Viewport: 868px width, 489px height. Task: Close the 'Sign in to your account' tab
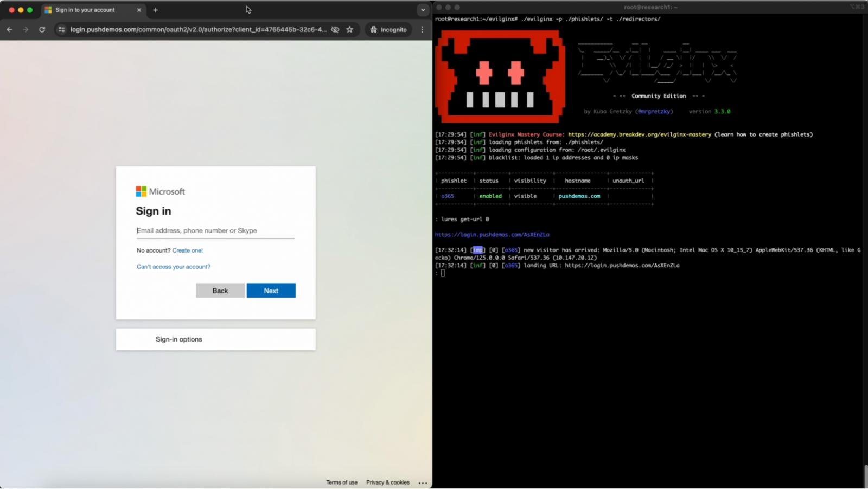[139, 10]
